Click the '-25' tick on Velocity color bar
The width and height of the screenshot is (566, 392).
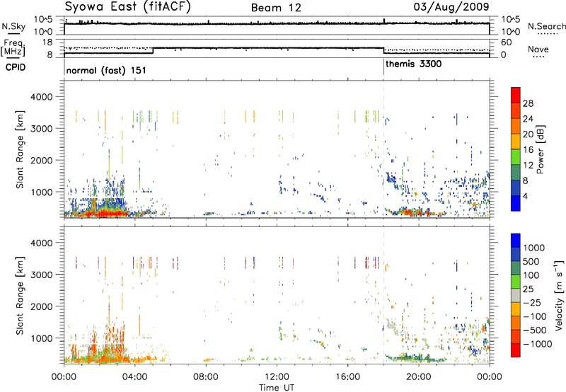[532, 302]
